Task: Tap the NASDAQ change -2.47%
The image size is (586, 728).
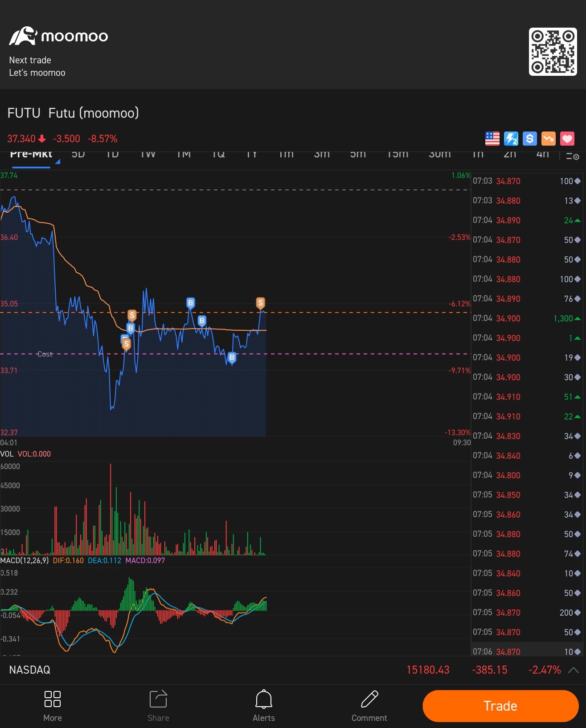Action: [545, 670]
